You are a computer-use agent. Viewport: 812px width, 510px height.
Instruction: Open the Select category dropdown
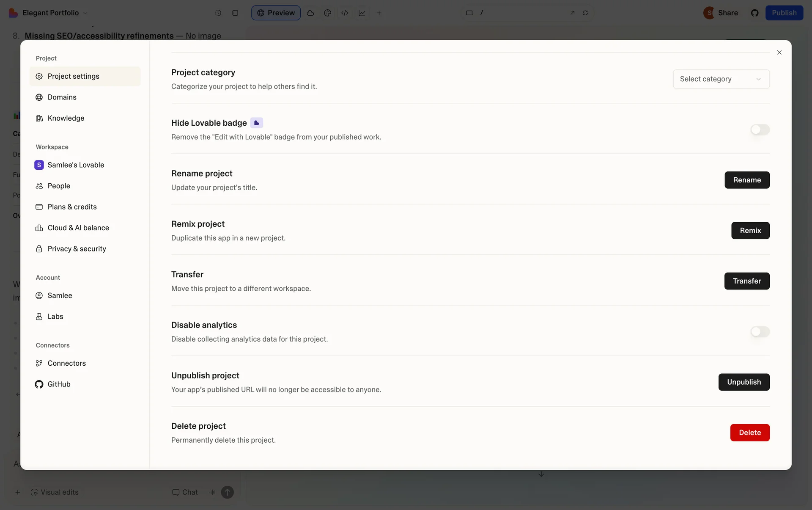[x=721, y=79]
